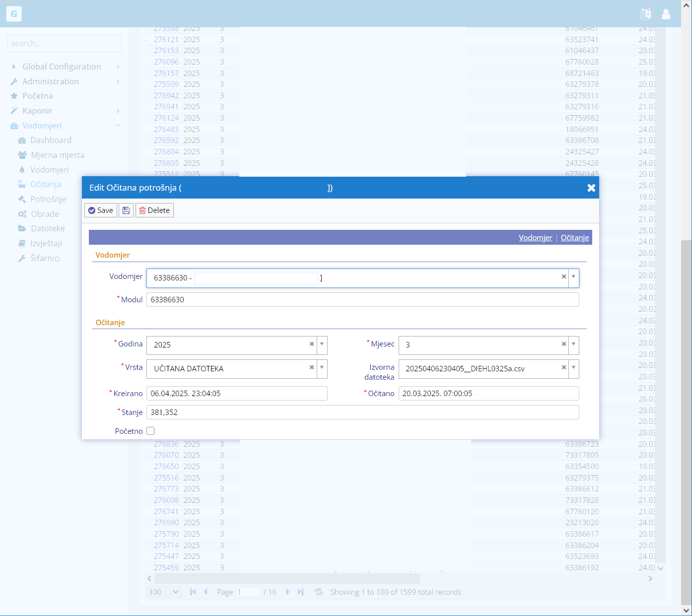Screen dimensions: 692x616
Task: Open the Godina dropdown arrow
Action: [x=322, y=344]
